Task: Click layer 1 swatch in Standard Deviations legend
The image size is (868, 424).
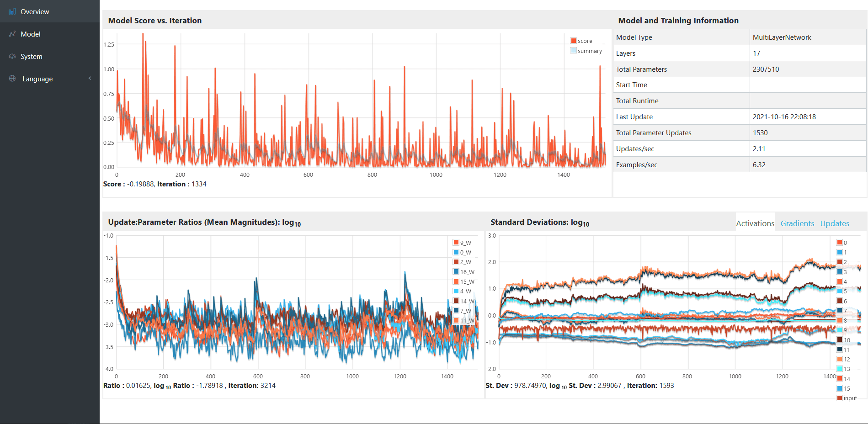Action: 839,252
